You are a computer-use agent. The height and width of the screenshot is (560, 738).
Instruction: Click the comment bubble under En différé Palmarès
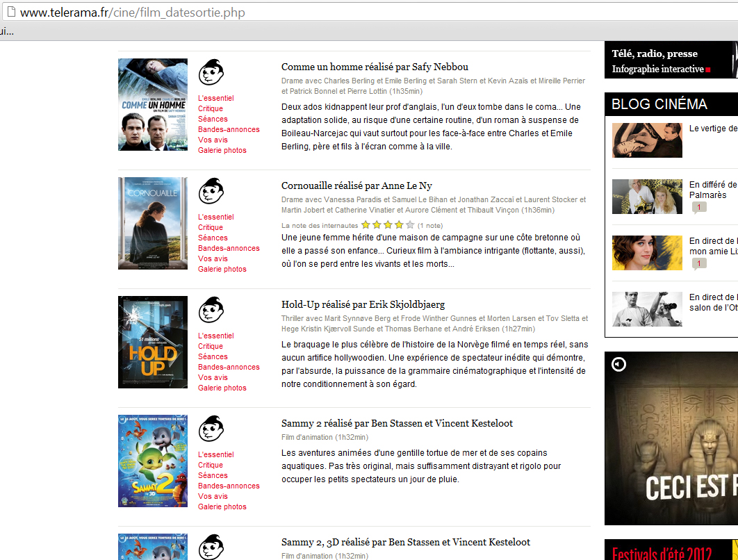(699, 208)
